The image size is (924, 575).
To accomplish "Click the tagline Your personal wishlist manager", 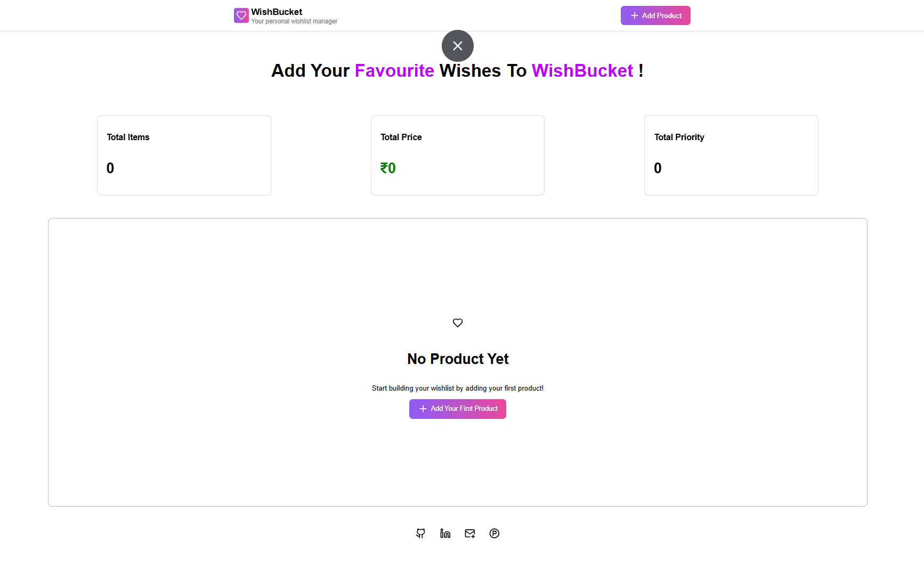I will pos(294,21).
